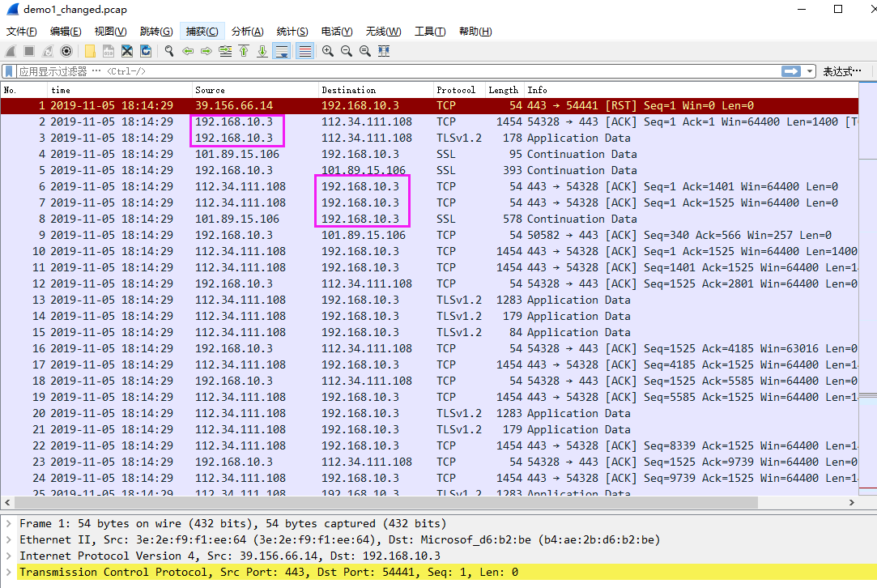Viewport: 877px width, 588px height.
Task: Reload the capture file icon
Action: [x=146, y=52]
